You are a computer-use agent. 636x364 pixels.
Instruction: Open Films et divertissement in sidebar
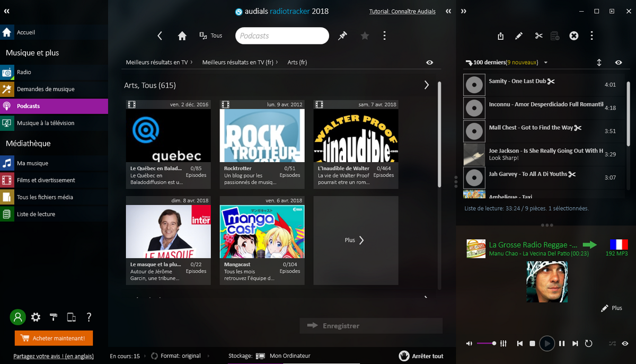tap(54, 180)
